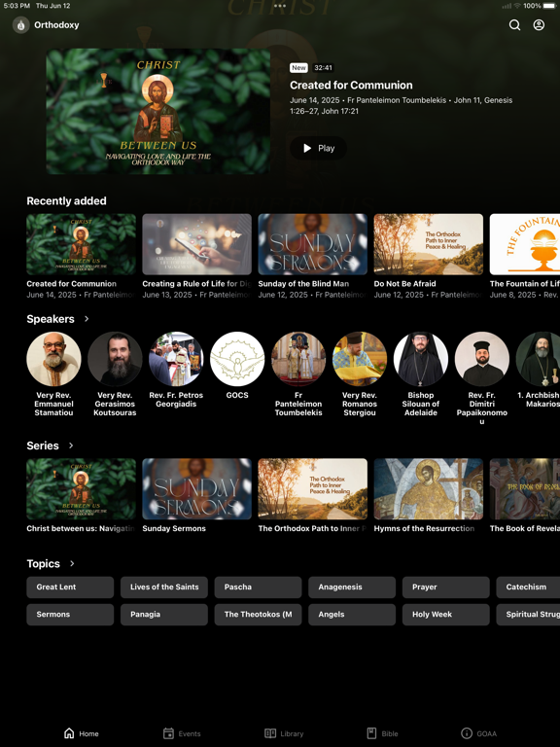560x747 pixels.
Task: Select the GOCS dove logo avatar
Action: (237, 359)
